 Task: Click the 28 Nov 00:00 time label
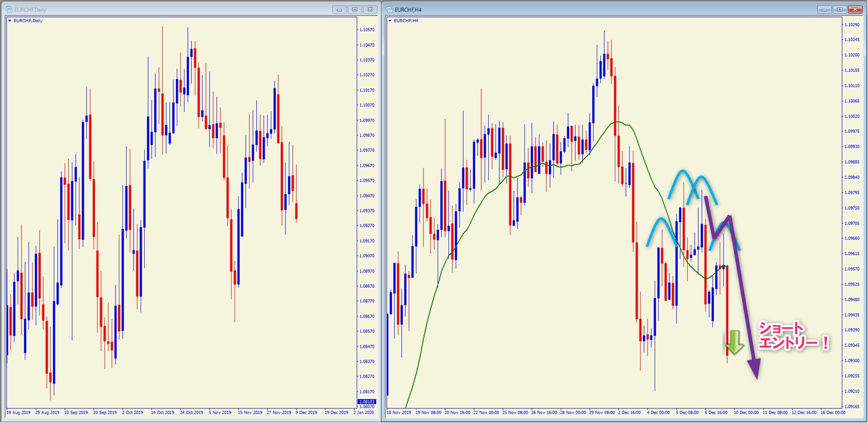(573, 413)
